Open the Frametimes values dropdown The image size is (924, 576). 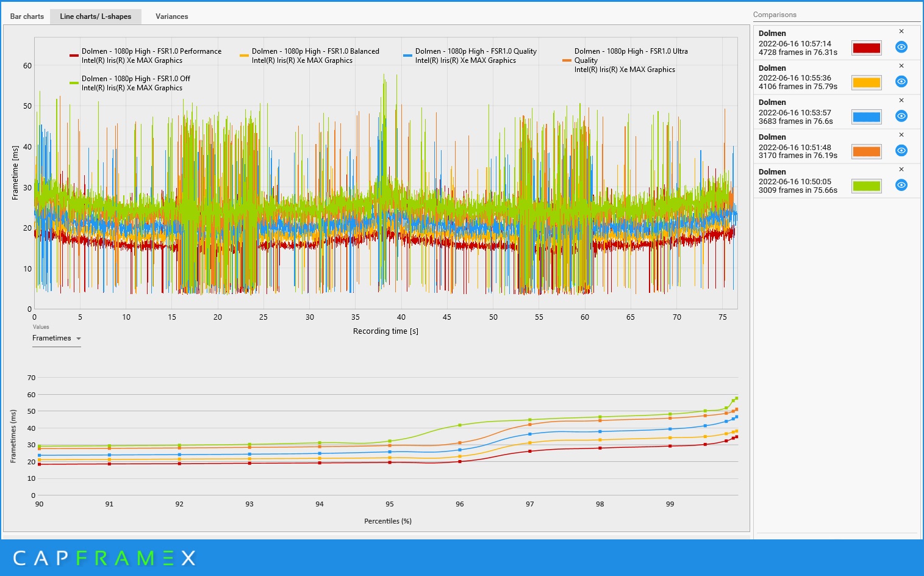click(x=57, y=339)
